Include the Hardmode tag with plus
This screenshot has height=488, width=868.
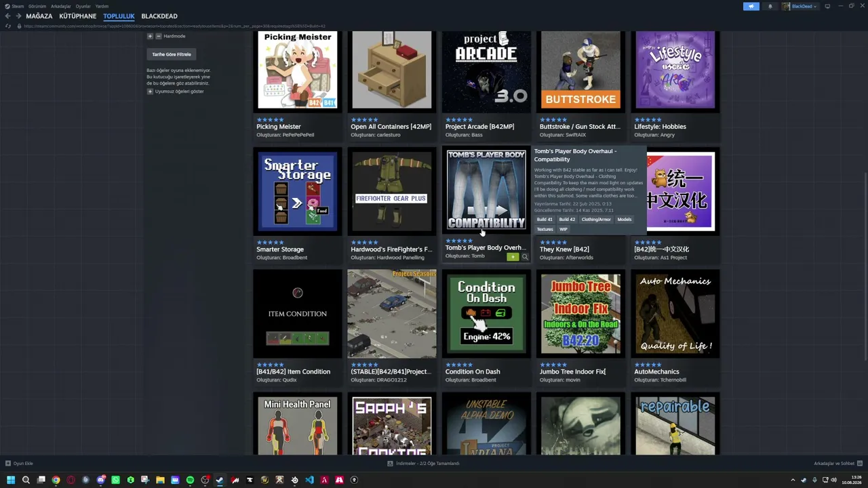coord(150,36)
